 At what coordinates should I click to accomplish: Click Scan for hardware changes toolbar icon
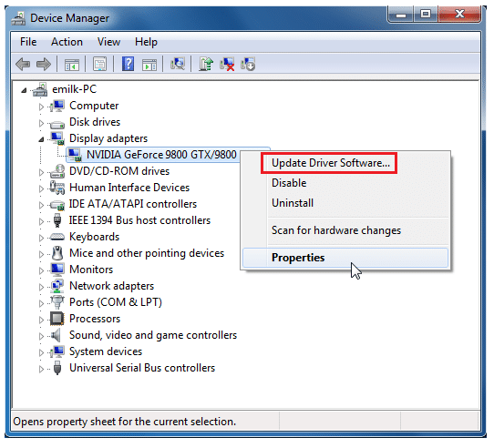[x=178, y=64]
